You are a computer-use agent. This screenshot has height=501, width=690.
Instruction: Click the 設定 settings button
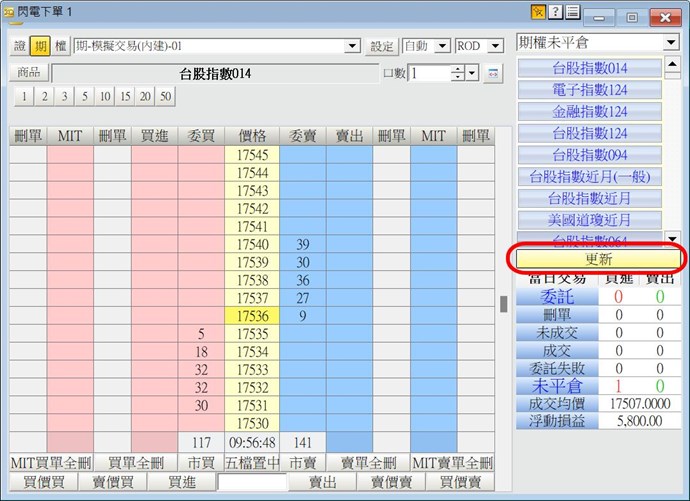tap(382, 46)
